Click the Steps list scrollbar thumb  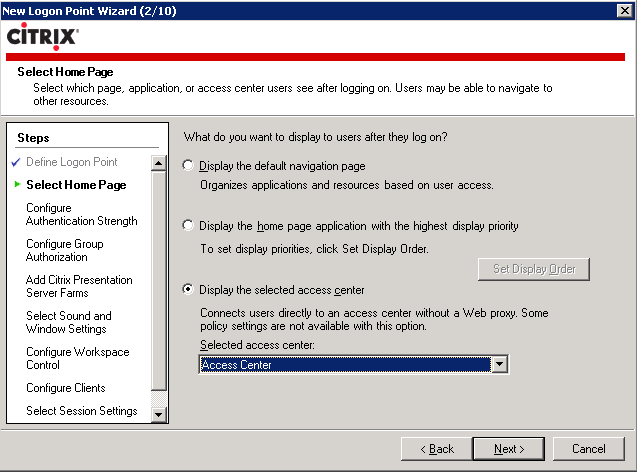158,281
